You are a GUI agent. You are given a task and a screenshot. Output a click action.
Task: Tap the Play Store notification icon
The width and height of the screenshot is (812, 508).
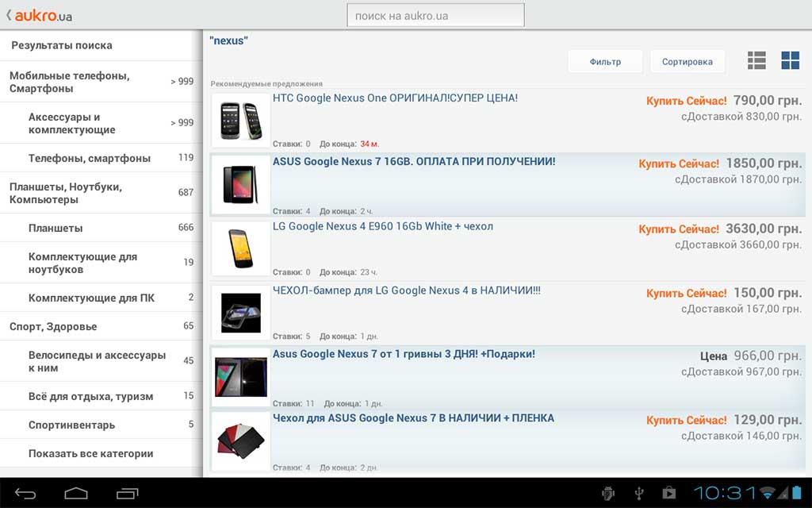click(x=669, y=492)
